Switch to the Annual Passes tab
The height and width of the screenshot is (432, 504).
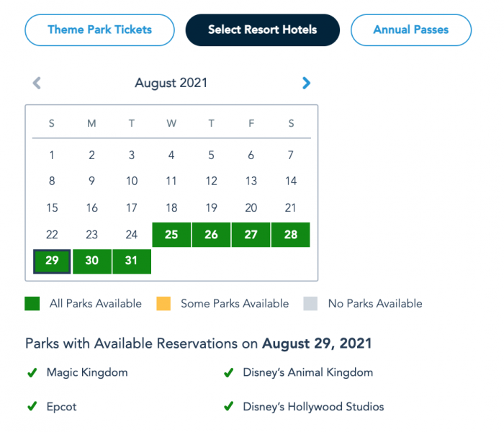point(410,30)
